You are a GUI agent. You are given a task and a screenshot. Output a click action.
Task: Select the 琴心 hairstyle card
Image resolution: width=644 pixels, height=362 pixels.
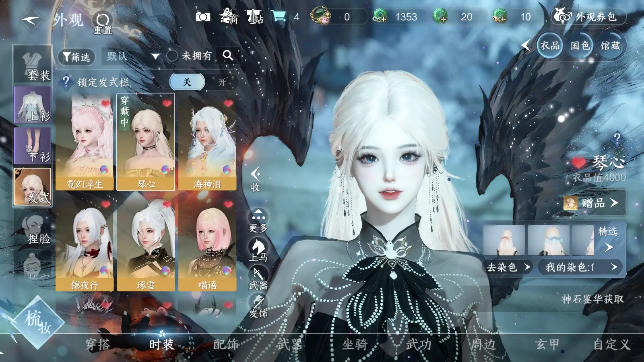(146, 142)
